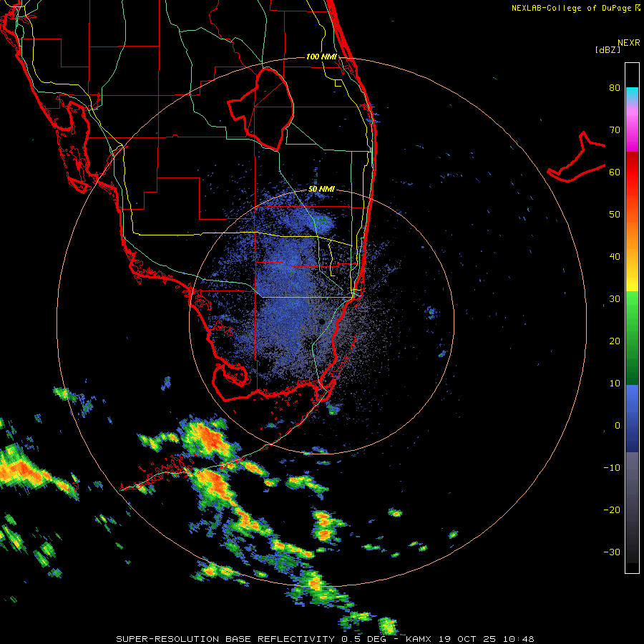The height and width of the screenshot is (644, 644).
Task: Select the 60 value on the dBZ scale
Action: (615, 172)
